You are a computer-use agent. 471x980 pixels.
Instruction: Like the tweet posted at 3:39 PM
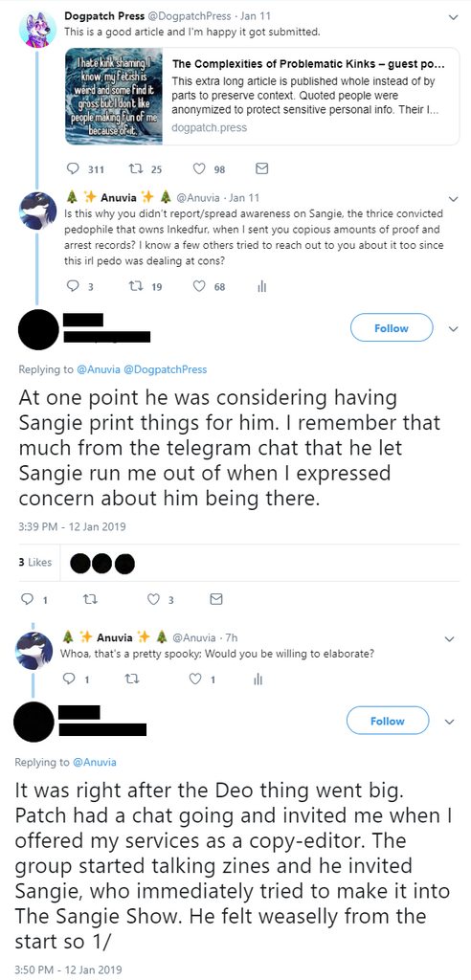click(153, 599)
